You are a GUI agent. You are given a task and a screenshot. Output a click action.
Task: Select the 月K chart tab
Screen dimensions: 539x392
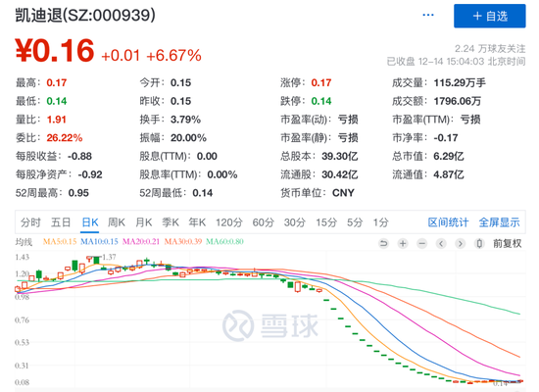click(144, 222)
